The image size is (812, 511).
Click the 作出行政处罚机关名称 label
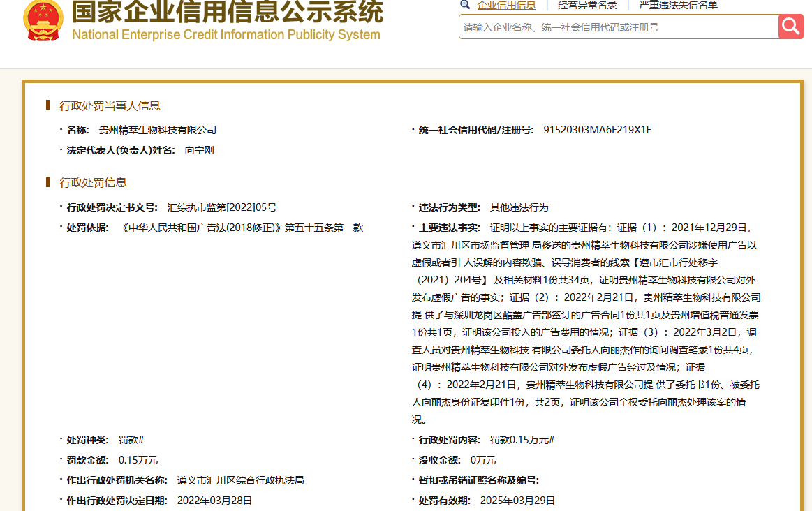pos(117,480)
